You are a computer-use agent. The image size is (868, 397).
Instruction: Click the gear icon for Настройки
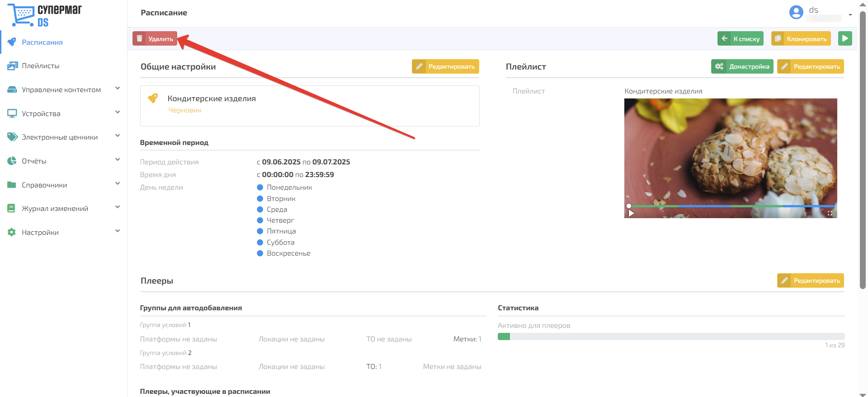[12, 232]
